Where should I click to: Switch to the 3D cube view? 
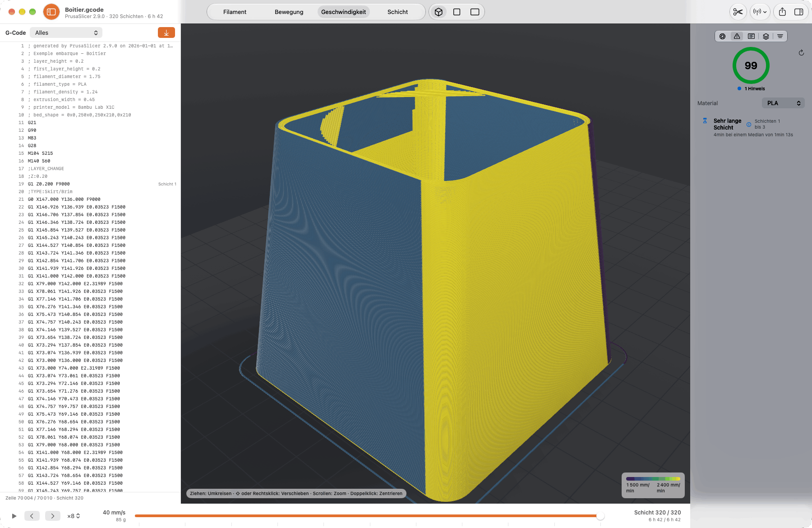438,12
